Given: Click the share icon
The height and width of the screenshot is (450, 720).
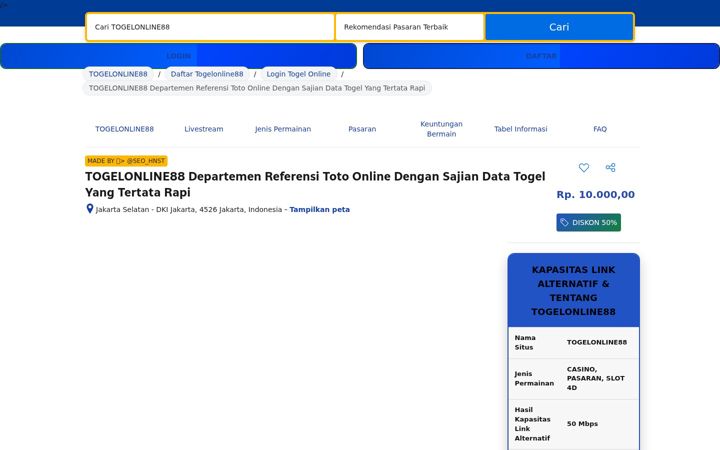Looking at the screenshot, I should pos(610,168).
